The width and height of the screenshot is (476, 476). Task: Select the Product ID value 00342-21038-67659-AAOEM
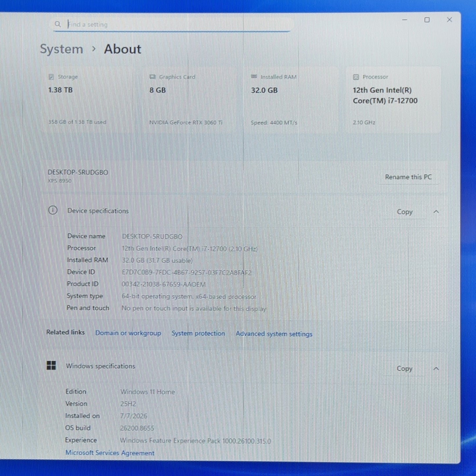point(164,284)
